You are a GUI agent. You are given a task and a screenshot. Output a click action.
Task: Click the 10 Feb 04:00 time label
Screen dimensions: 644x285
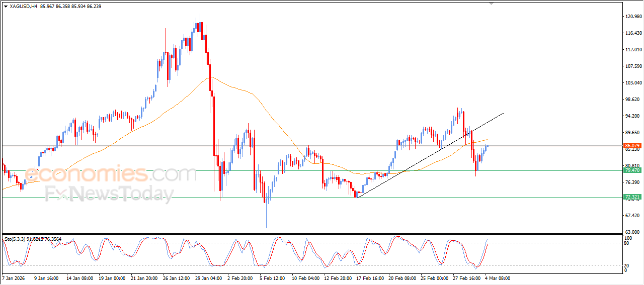305,278
